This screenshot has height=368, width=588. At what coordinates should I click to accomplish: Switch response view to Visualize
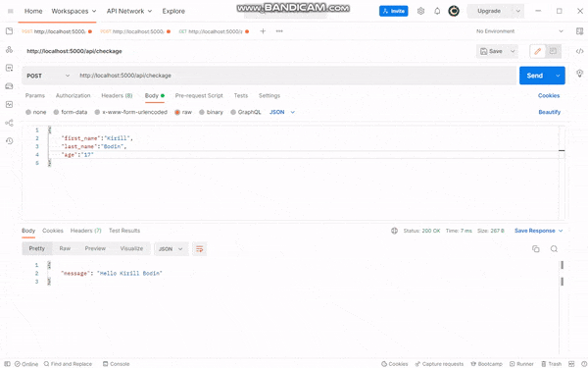point(131,248)
